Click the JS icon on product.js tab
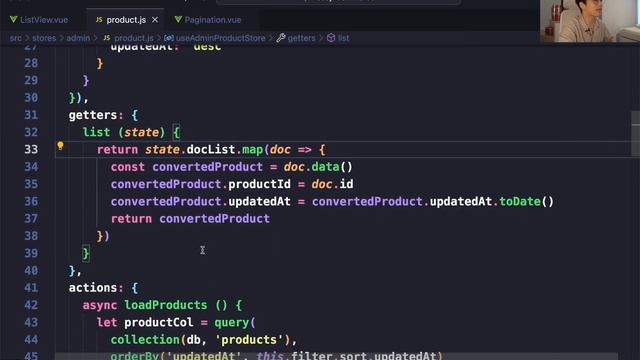640x360 pixels. tap(99, 20)
